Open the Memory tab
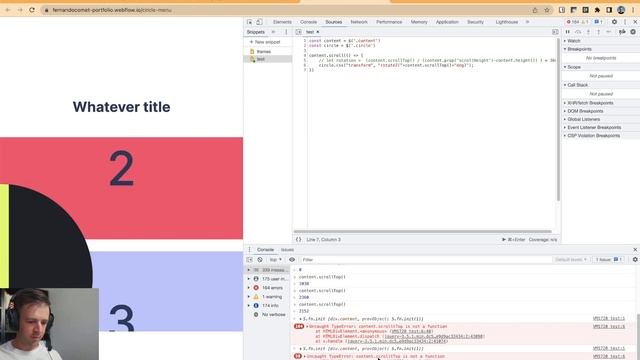This screenshot has height=360, width=640. [x=419, y=22]
